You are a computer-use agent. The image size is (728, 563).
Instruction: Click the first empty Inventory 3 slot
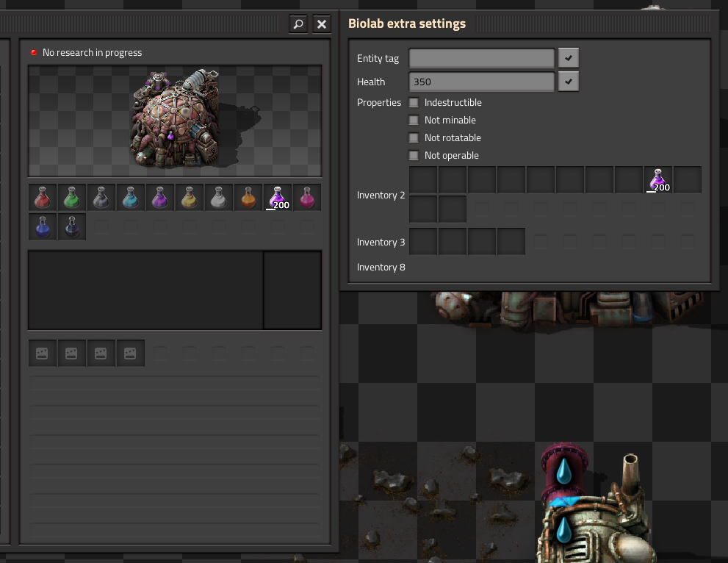(x=423, y=242)
